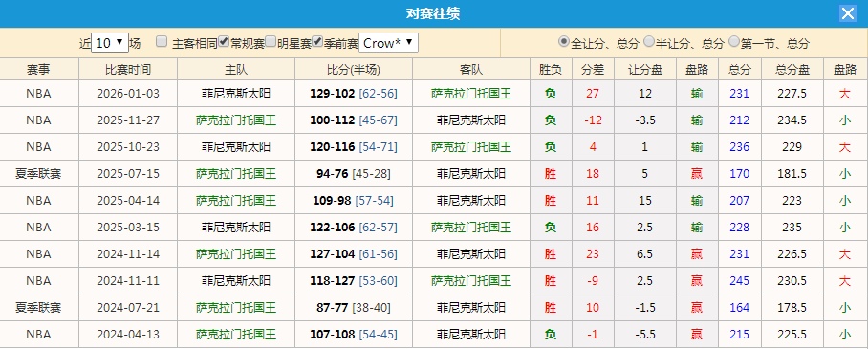Click 夏季联赛 in the 2024-07-21 row

(39, 308)
